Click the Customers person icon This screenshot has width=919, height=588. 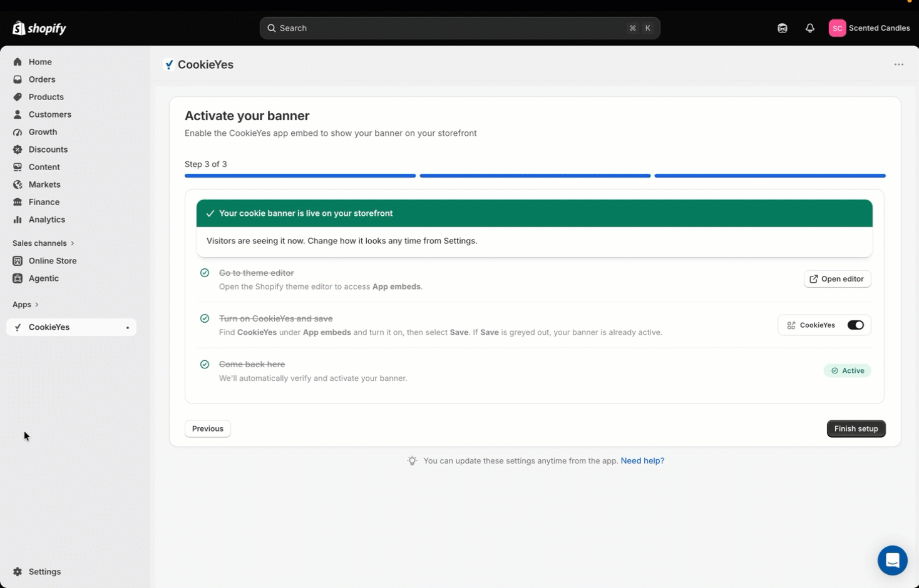pos(18,114)
